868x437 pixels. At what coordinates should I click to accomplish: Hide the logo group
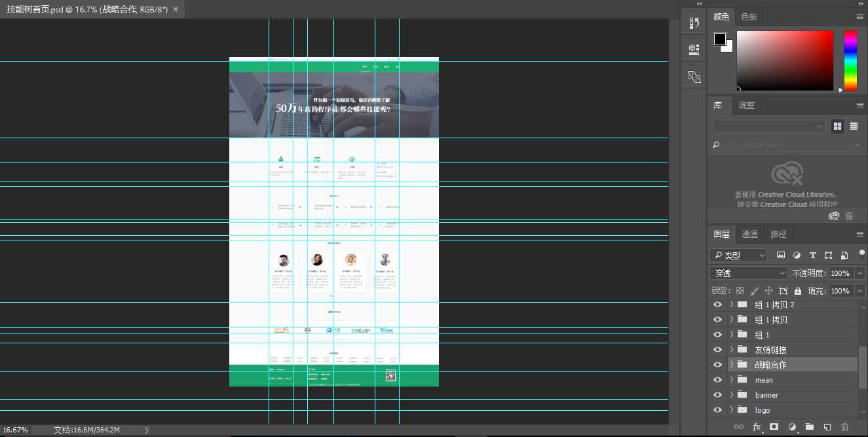coord(717,410)
